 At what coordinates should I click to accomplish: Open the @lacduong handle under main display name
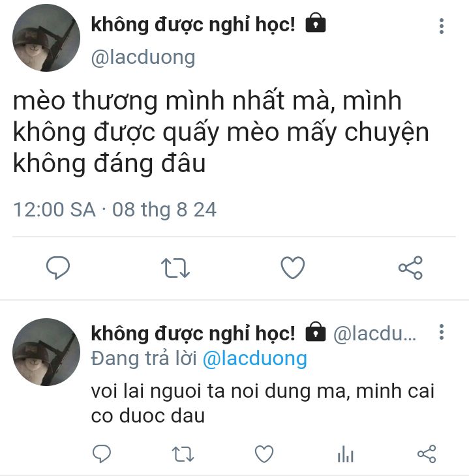tap(143, 57)
